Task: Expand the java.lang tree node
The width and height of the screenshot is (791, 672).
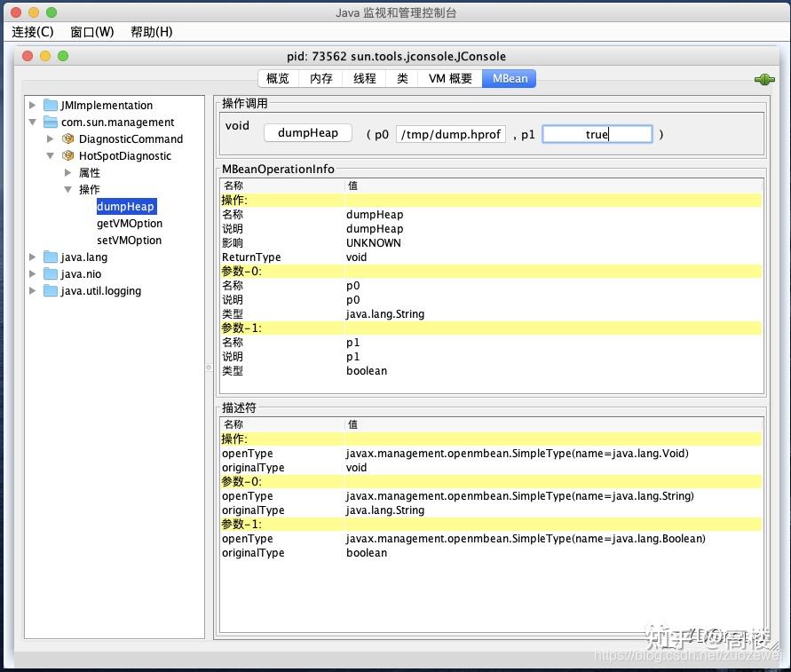Action: 33,257
